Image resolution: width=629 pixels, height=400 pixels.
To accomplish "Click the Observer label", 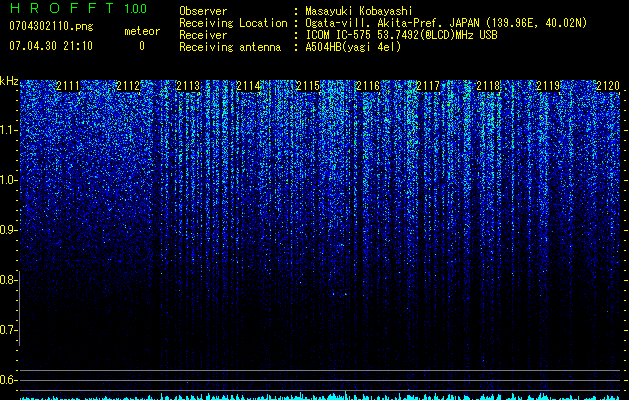I will 203,11.
